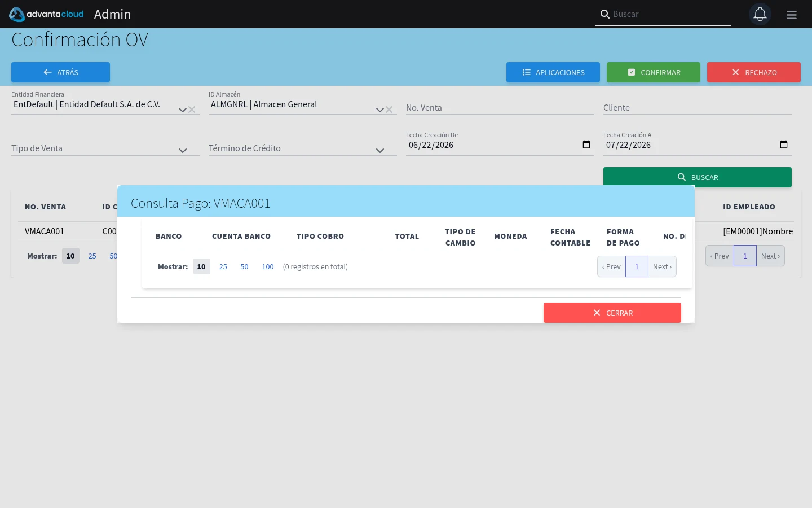The width and height of the screenshot is (812, 508).
Task: Click the Fecha Creación A date value
Action: [x=629, y=145]
